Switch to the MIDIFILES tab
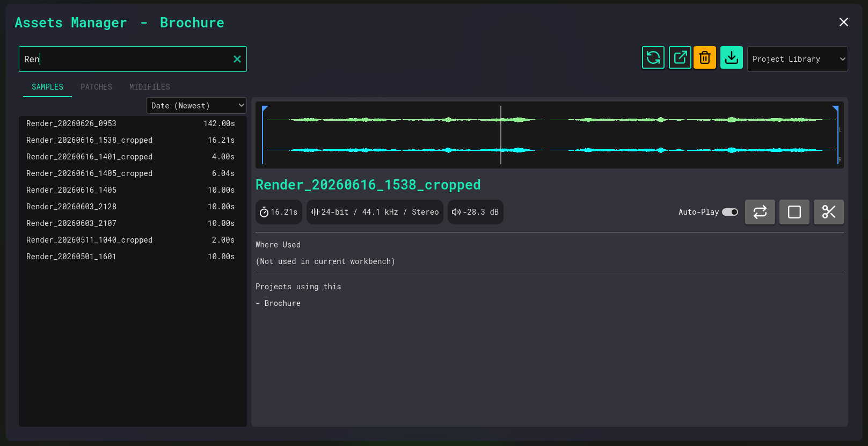The height and width of the screenshot is (446, 868). 149,87
